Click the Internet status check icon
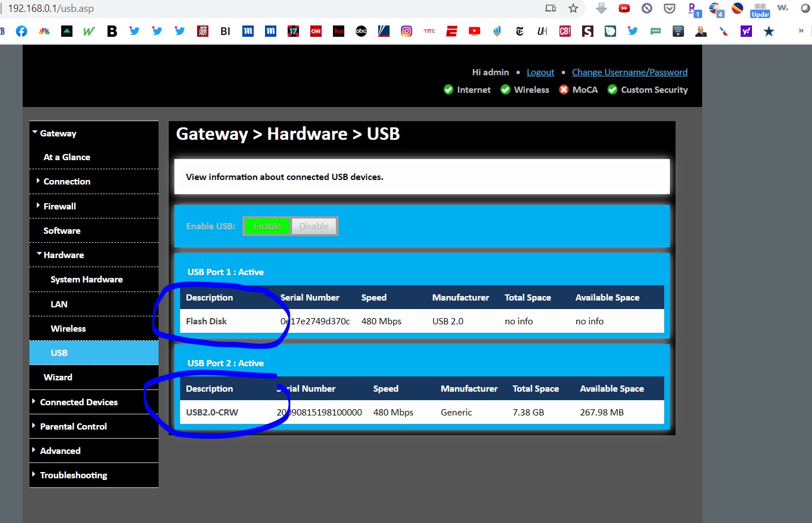812x523 pixels. point(448,89)
